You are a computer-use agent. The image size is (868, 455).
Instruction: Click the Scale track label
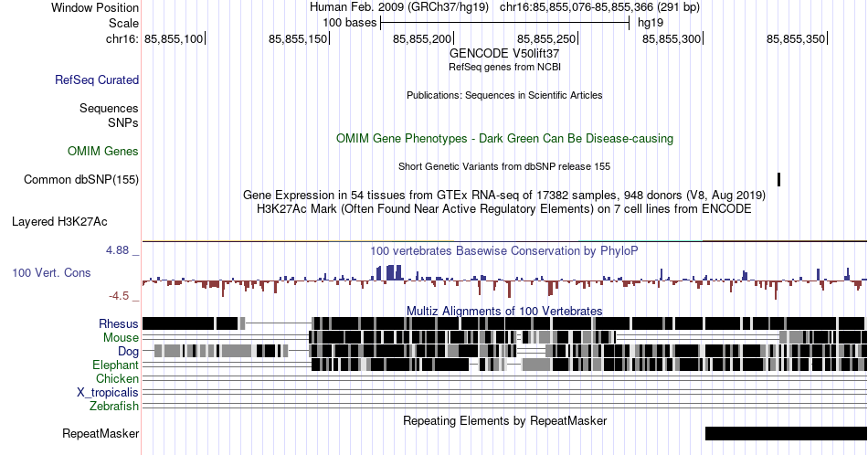coord(123,23)
